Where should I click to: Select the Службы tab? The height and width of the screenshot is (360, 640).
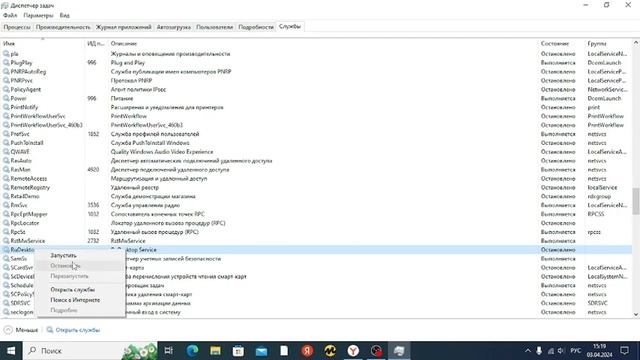(x=290, y=26)
